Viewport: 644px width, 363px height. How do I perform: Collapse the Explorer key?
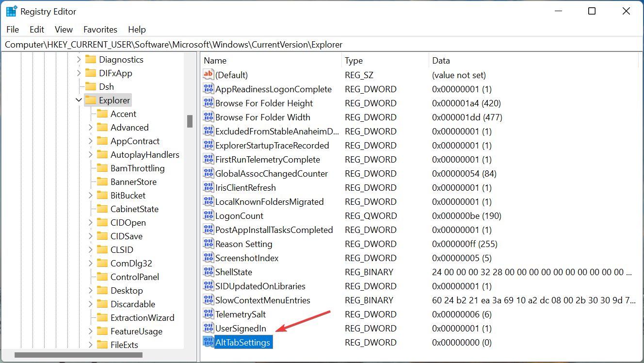(79, 100)
